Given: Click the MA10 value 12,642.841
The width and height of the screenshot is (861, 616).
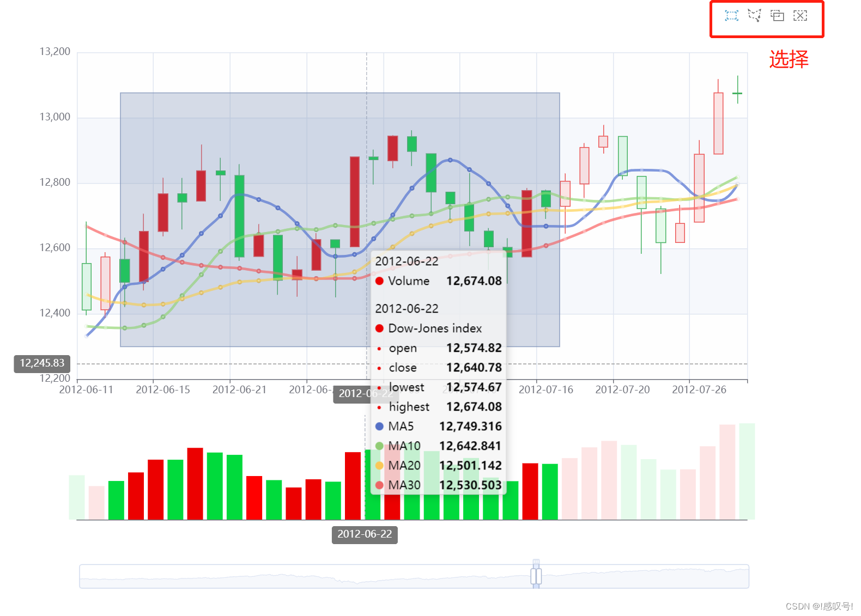Looking at the screenshot, I should pyautogui.click(x=471, y=446).
